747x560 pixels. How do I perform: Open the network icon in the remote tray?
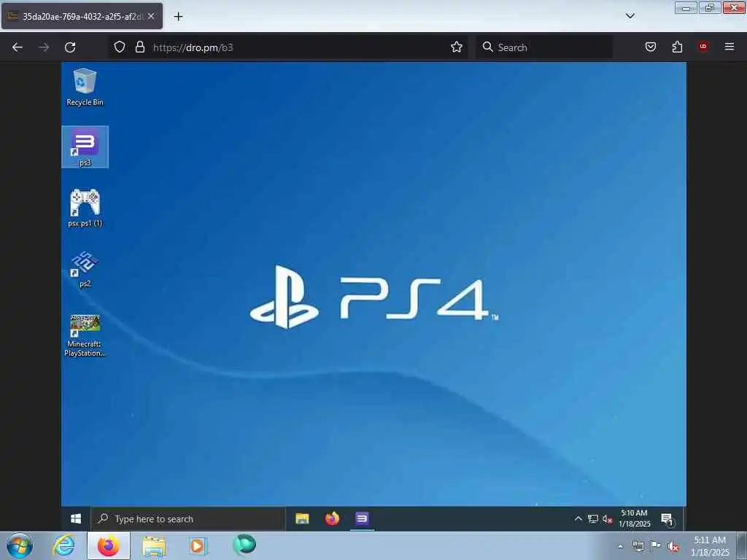[x=592, y=518]
